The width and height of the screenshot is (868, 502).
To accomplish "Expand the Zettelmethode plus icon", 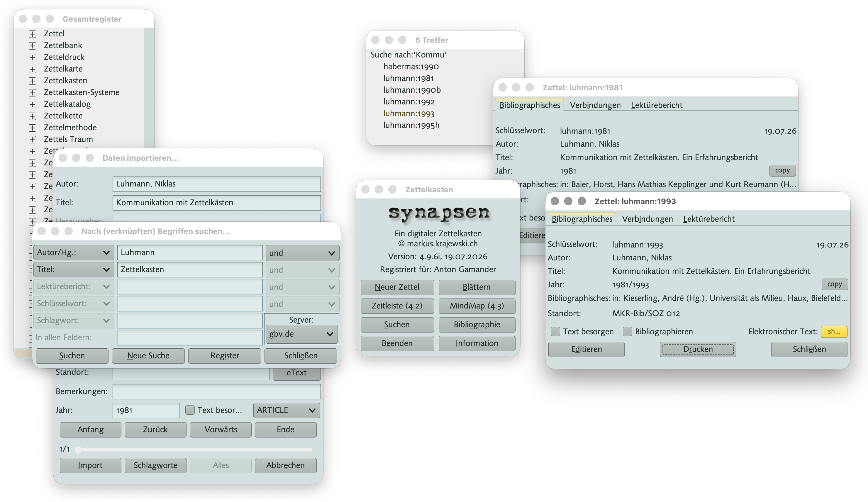I will tap(32, 128).
